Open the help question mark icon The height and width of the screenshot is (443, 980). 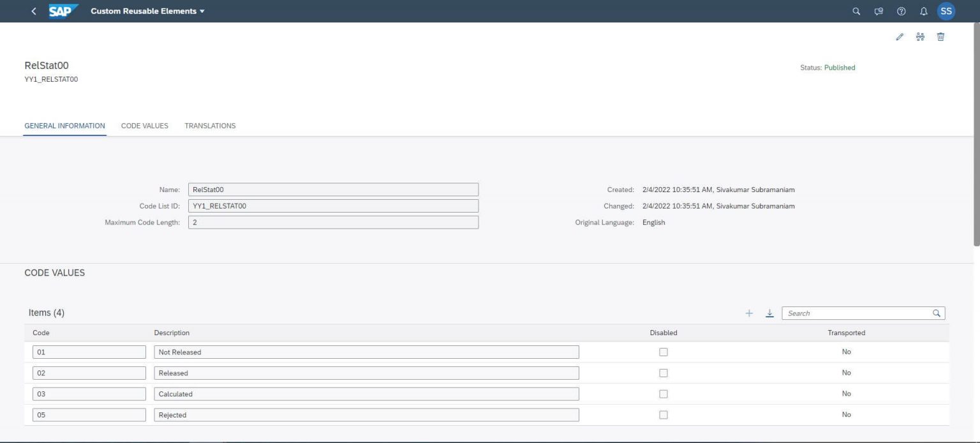(x=901, y=11)
